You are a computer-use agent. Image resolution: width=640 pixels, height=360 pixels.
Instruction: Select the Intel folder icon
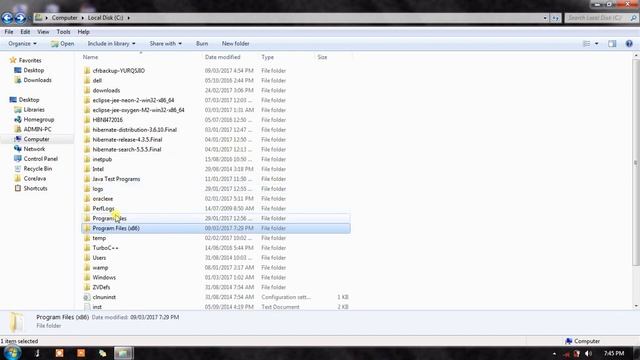87,169
